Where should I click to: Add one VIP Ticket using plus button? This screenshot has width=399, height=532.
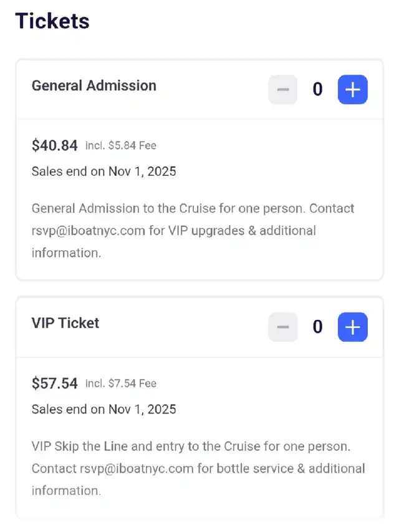(x=353, y=327)
